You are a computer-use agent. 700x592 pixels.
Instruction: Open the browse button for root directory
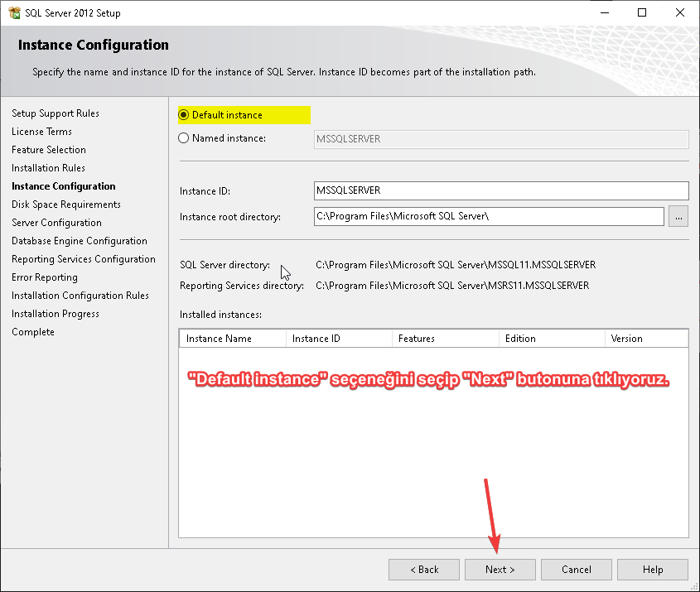678,217
